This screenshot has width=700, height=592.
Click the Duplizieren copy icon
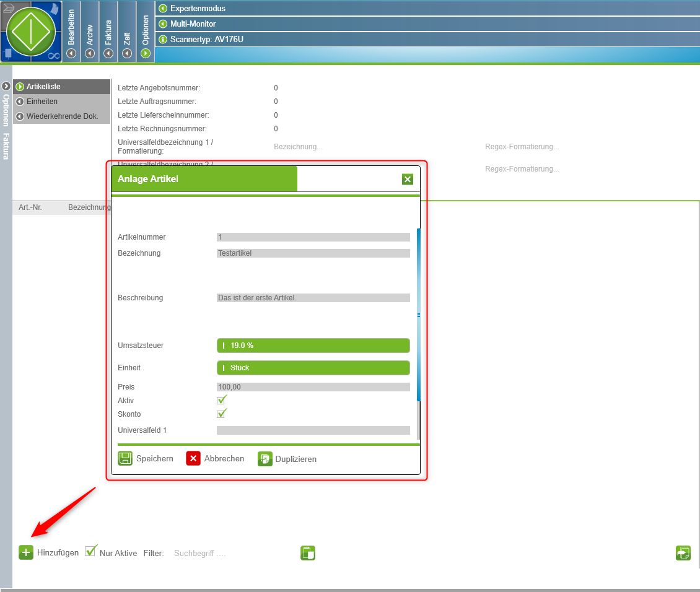[x=265, y=459]
